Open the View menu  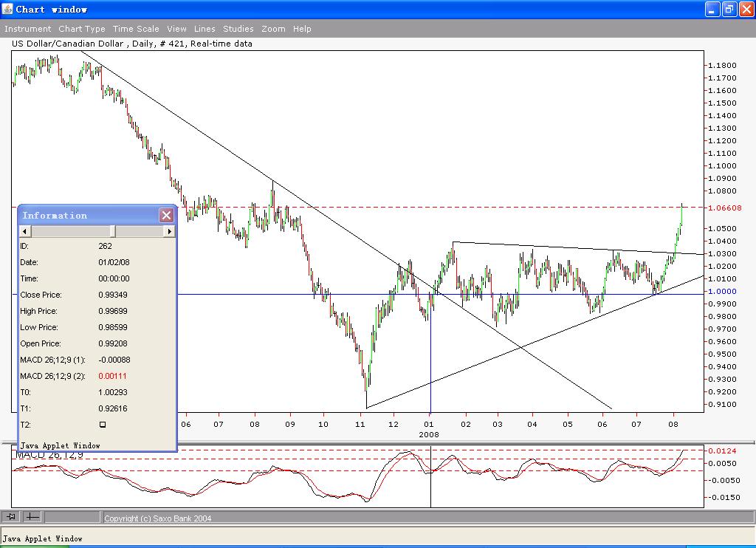pos(177,29)
